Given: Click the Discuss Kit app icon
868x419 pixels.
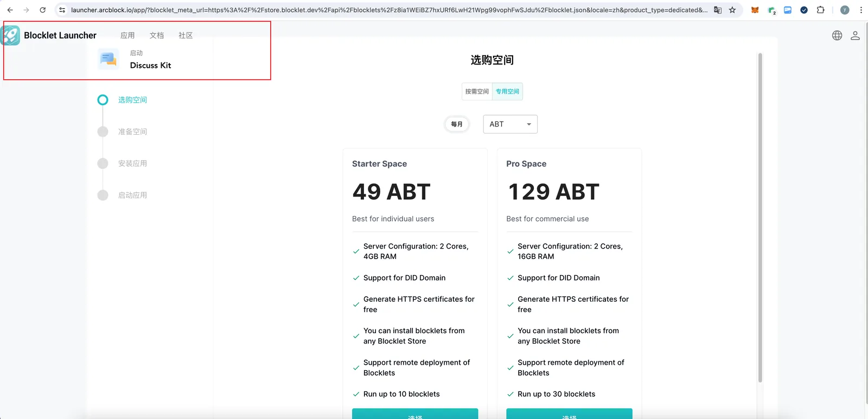Looking at the screenshot, I should point(108,59).
